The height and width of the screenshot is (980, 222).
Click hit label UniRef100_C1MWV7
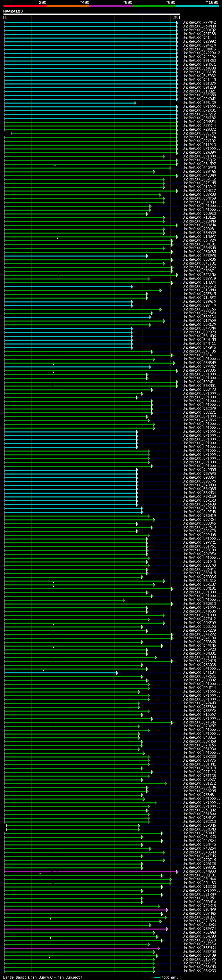(199, 237)
